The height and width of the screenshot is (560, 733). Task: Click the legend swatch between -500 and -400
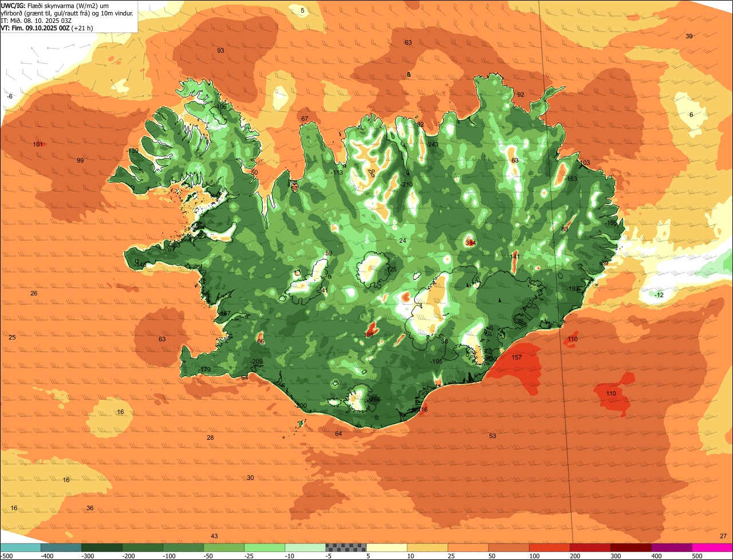click(x=20, y=547)
